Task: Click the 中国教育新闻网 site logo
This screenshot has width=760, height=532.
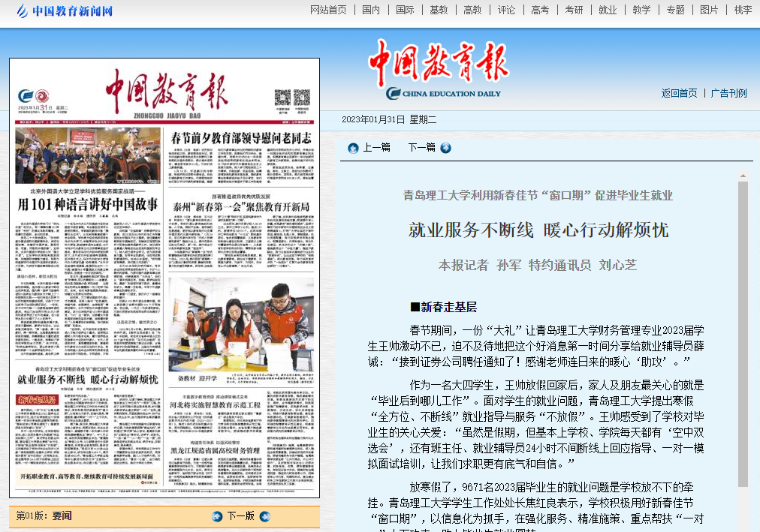Action: [65, 11]
